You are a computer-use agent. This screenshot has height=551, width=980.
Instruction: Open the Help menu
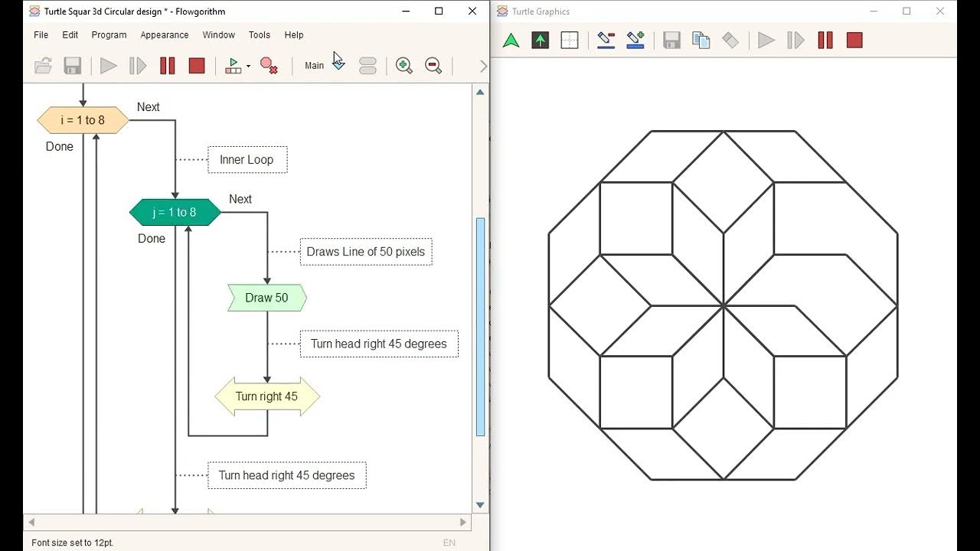294,35
